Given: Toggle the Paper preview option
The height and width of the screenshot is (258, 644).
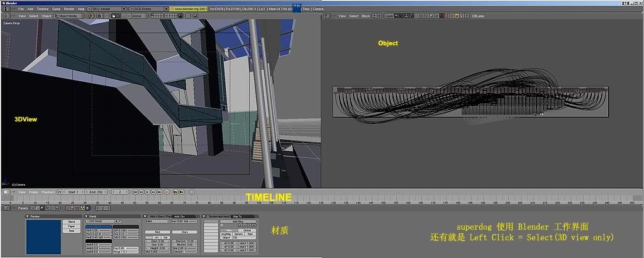Looking at the screenshot, I should (71, 226).
